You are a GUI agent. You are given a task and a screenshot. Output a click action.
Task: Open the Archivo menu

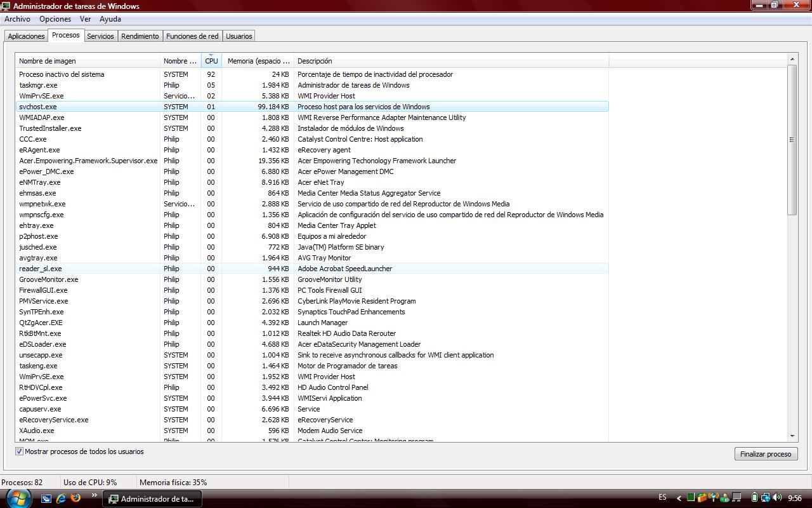point(17,19)
